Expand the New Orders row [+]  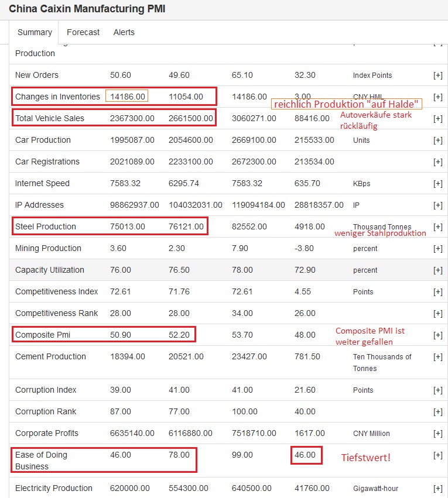point(438,75)
